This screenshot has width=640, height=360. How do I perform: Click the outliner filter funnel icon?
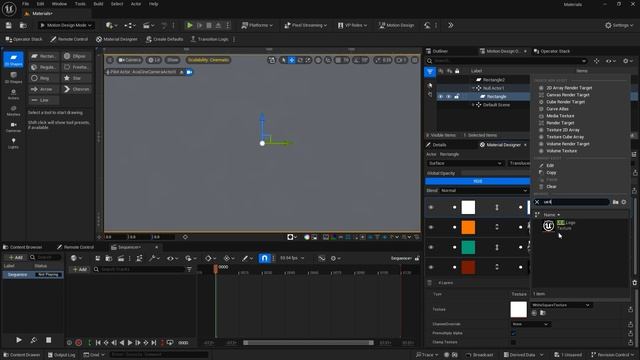point(430,71)
